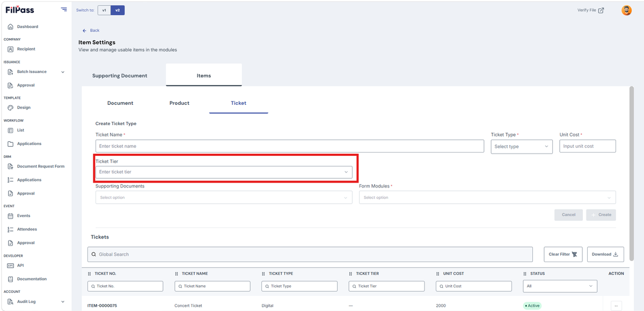Click the Download tray icon
The height and width of the screenshot is (311, 644).
click(x=616, y=254)
